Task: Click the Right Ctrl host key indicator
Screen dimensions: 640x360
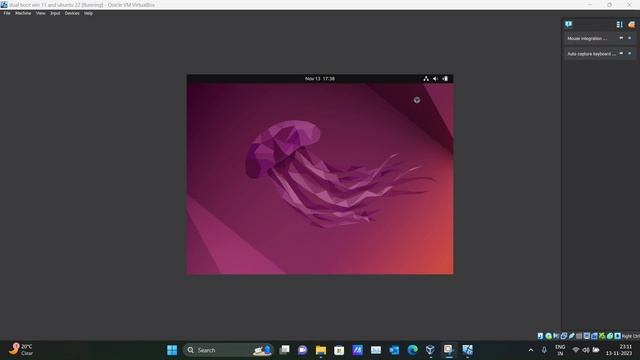Action: (x=631, y=336)
